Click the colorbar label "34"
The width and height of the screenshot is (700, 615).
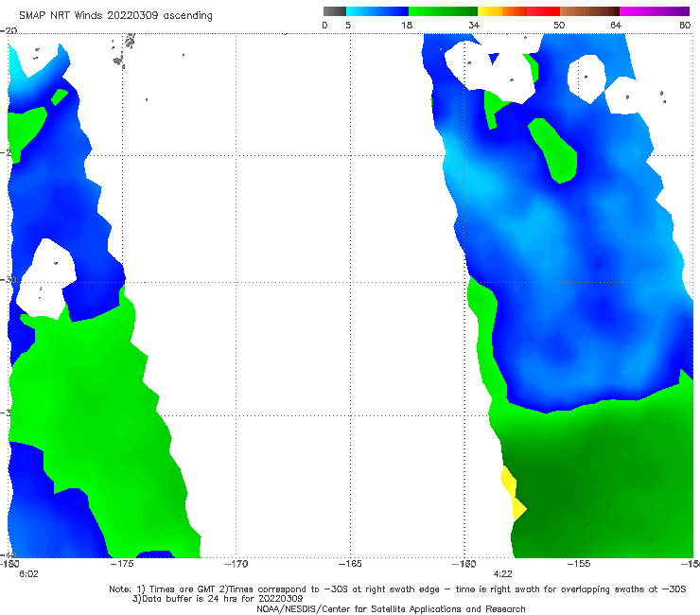474,25
